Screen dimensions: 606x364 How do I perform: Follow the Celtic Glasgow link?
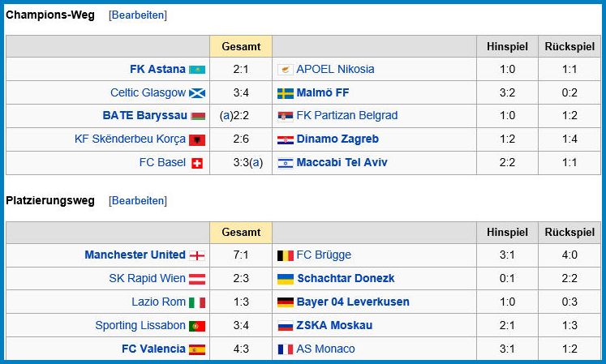(x=148, y=92)
